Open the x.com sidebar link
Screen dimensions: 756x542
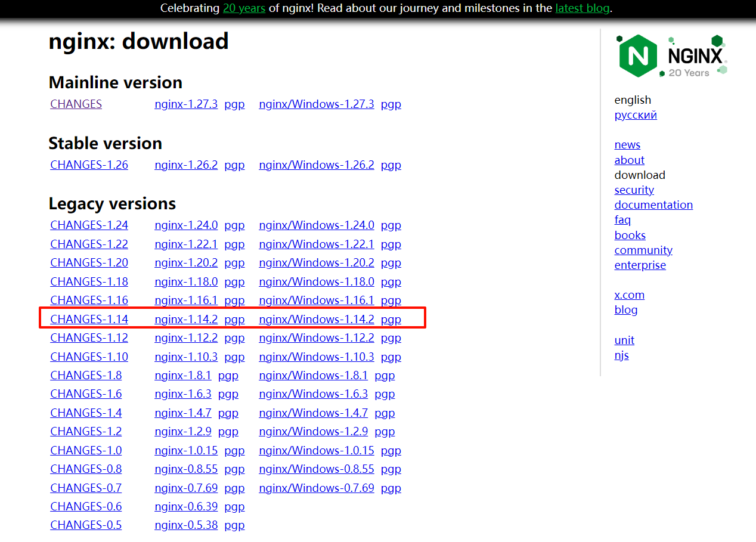[630, 295]
